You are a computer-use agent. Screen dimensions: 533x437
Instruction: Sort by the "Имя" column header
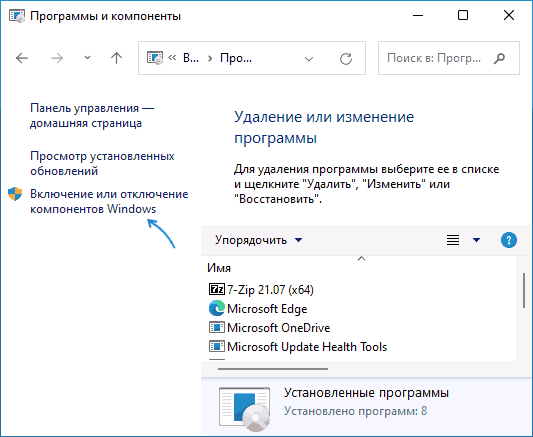click(x=219, y=268)
